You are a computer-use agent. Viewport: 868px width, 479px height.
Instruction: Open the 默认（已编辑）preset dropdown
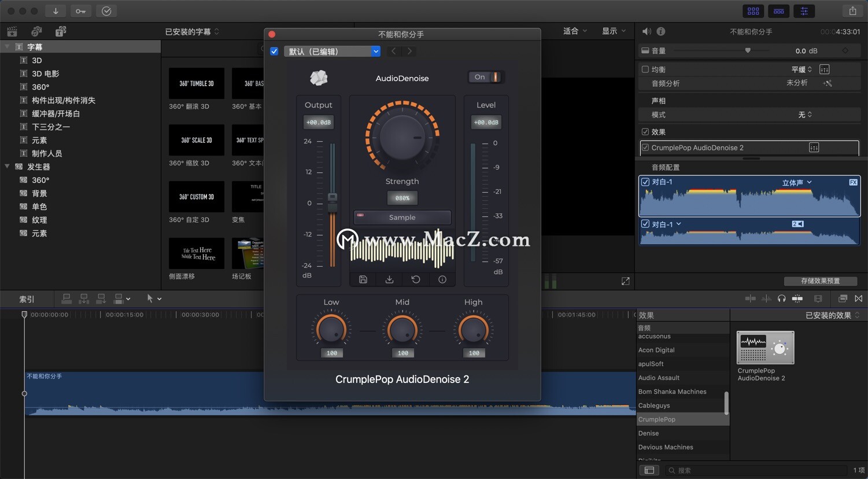coord(332,51)
